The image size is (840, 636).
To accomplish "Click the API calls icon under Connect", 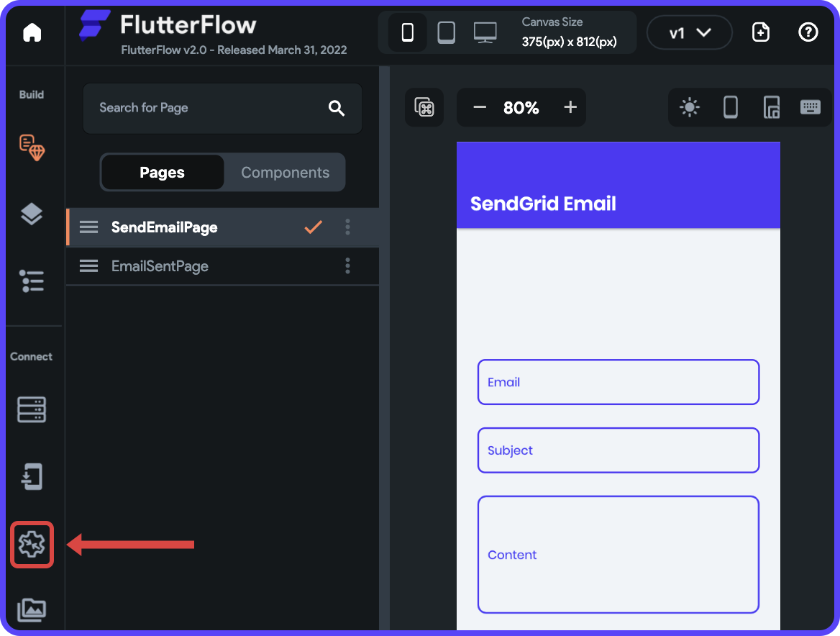I will [32, 476].
